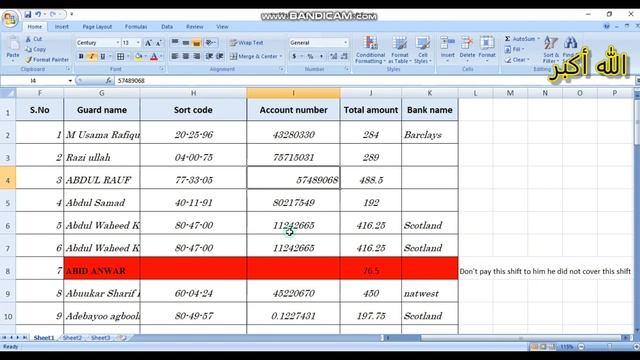Switch to the Page Layout ribbon tab
640x360 pixels.
click(97, 27)
